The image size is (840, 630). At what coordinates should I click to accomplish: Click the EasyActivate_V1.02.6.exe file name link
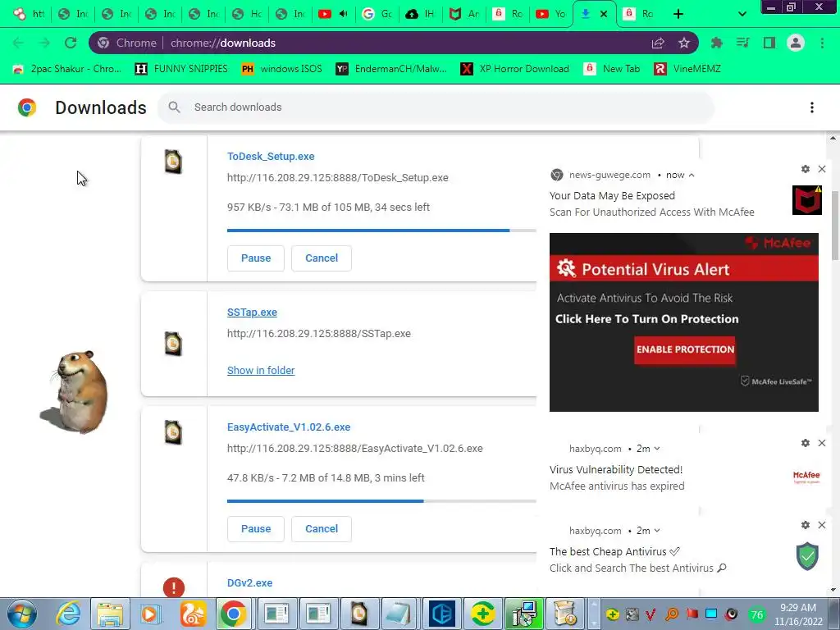pyautogui.click(x=289, y=427)
